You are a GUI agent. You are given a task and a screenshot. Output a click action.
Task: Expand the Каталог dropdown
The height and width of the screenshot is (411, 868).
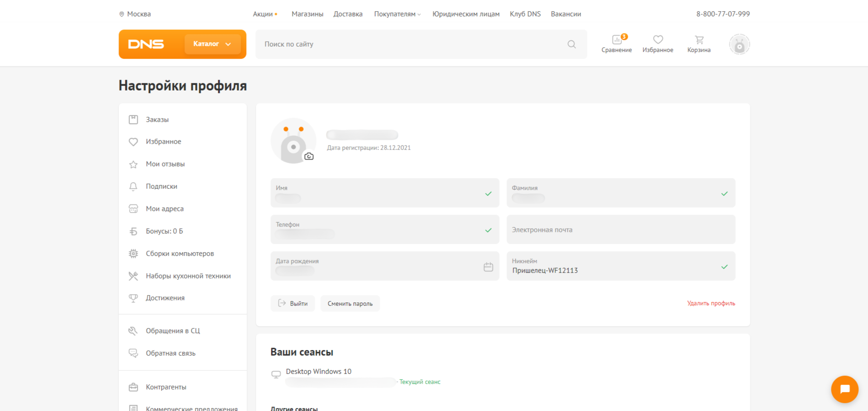212,44
